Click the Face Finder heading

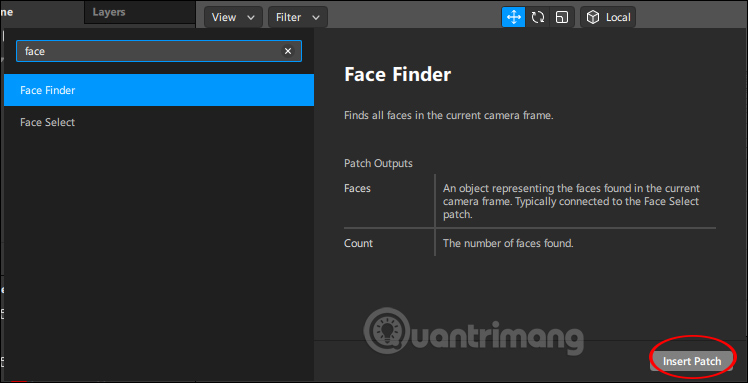[397, 75]
